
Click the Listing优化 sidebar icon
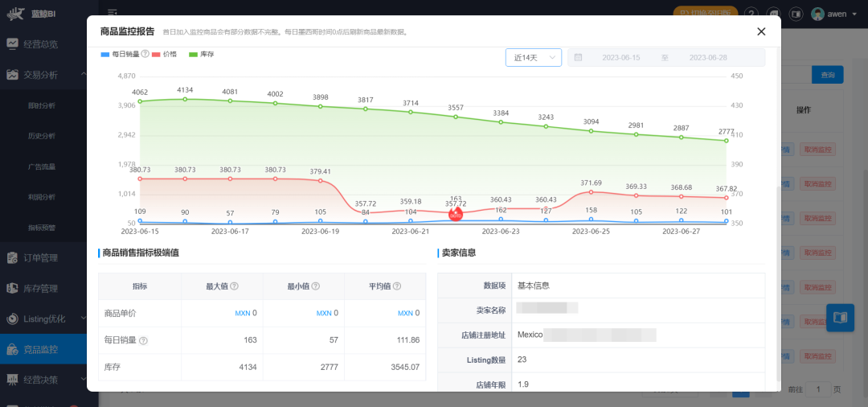[12, 319]
